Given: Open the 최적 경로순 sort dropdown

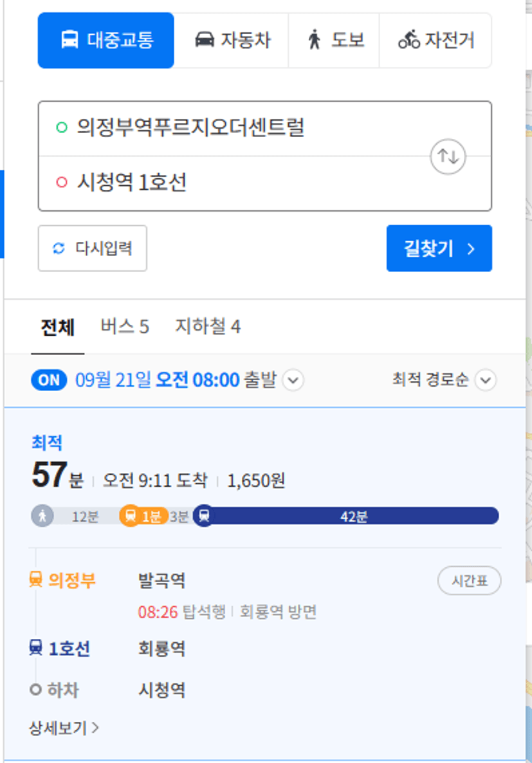Looking at the screenshot, I should [x=444, y=380].
